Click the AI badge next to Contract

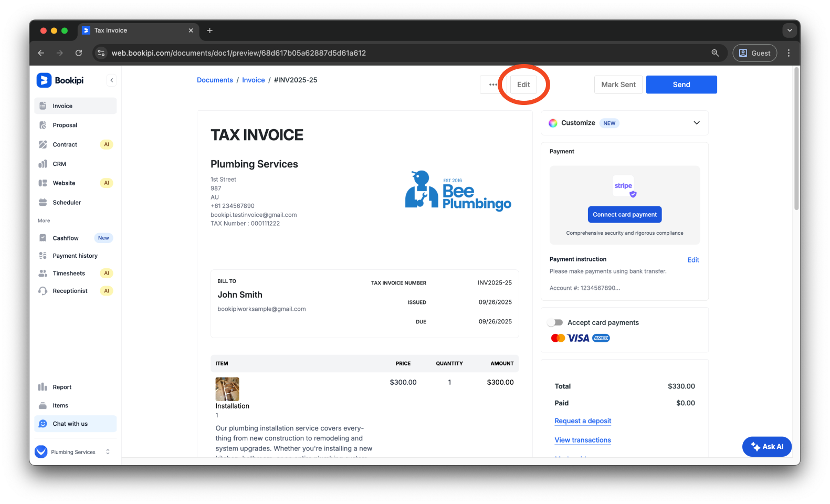(107, 144)
